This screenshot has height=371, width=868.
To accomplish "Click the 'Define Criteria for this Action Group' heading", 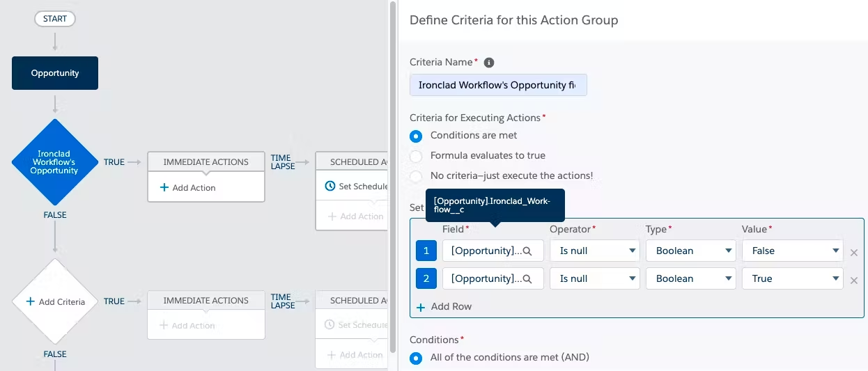I will (514, 20).
